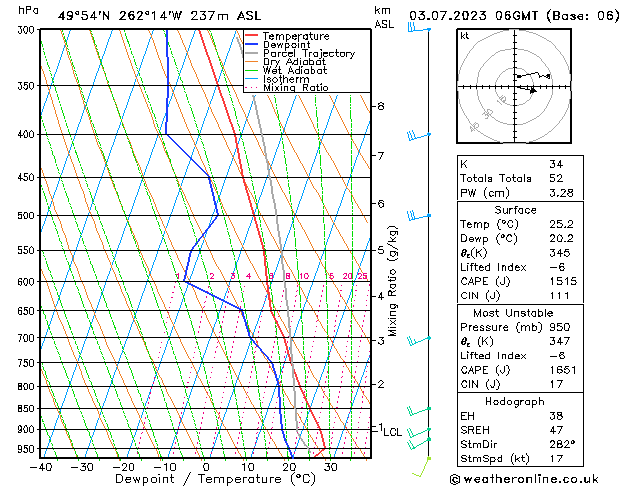Click the SREH value "47"

click(556, 430)
